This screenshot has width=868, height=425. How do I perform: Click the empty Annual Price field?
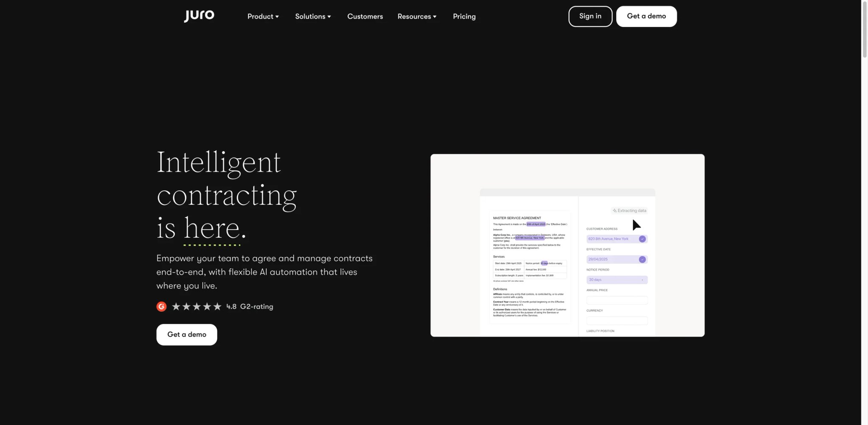(x=617, y=300)
